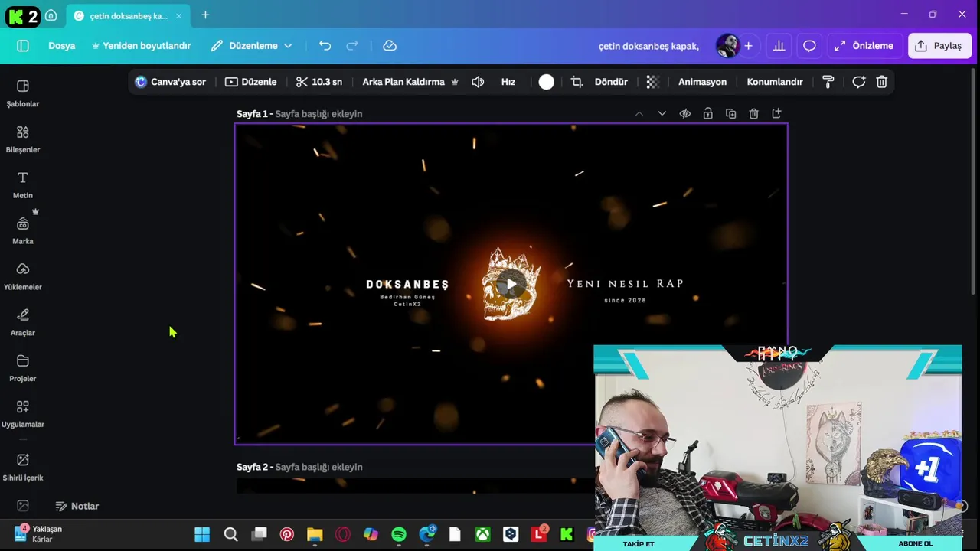
Task: Open the Yüklemeler uploads panel
Action: [23, 277]
